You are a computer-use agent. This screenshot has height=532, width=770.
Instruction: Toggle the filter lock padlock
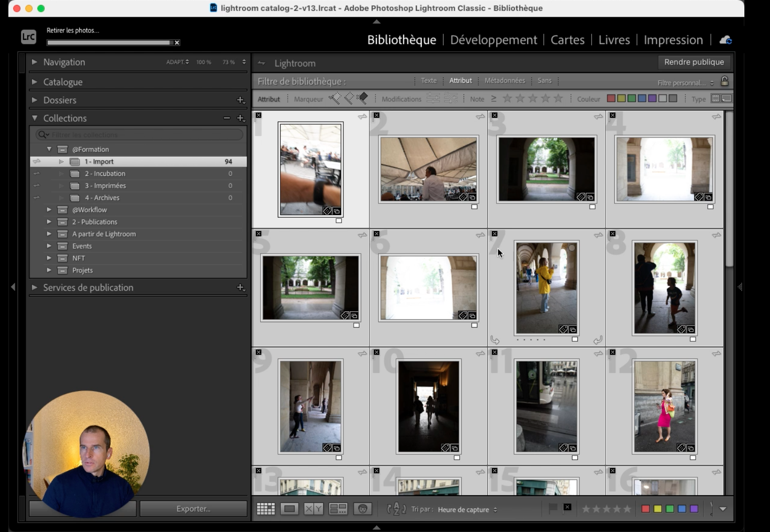[724, 81]
